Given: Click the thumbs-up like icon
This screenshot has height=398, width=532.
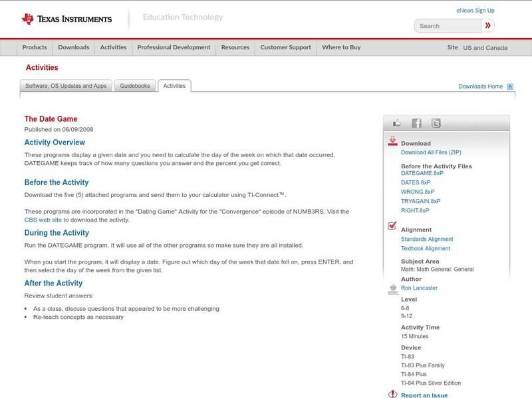Looking at the screenshot, I should (397, 122).
